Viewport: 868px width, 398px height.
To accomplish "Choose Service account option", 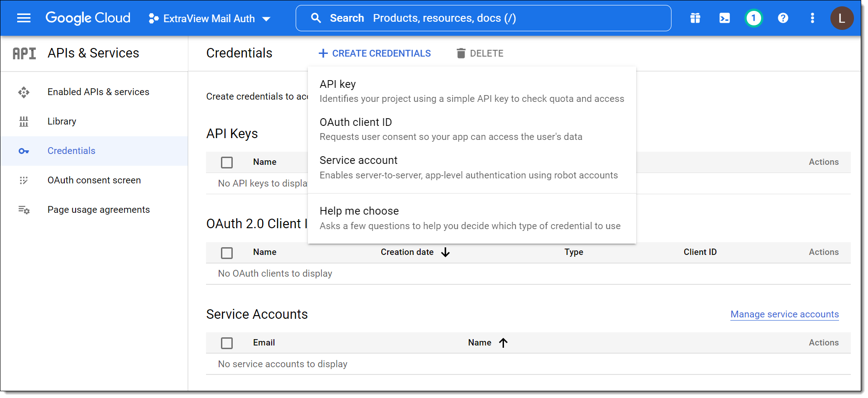I will (472, 167).
